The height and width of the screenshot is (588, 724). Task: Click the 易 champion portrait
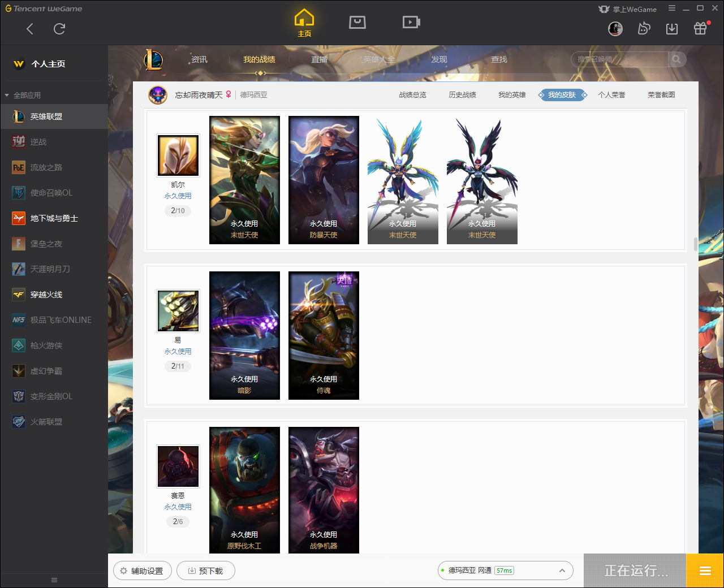[x=178, y=311]
